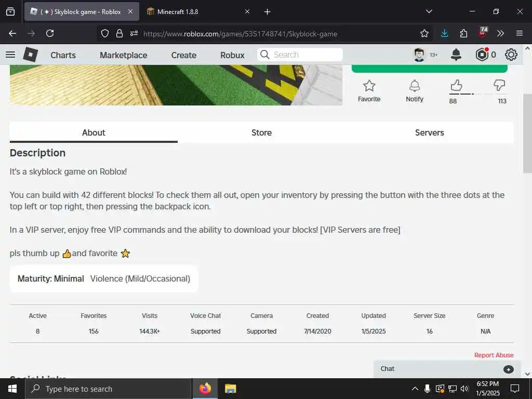Close the Skyblock game tab

point(130,11)
